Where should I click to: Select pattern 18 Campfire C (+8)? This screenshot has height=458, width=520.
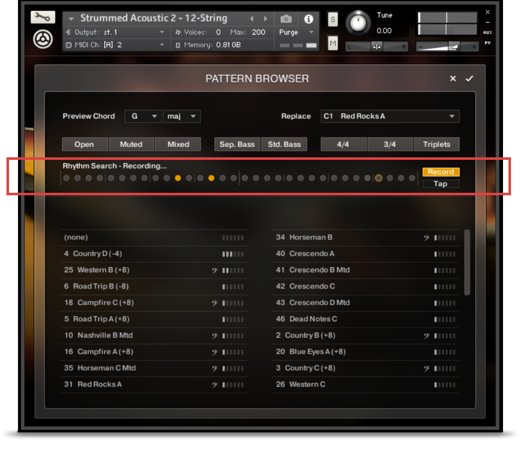(x=154, y=303)
